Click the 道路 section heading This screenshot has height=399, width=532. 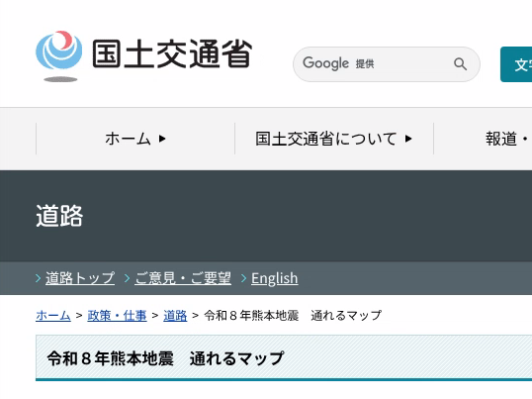click(x=59, y=216)
